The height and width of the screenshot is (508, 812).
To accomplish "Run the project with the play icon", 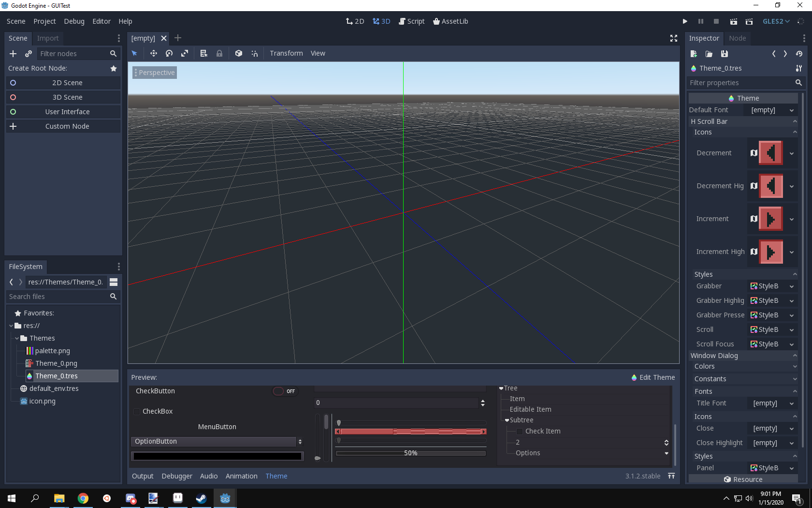I will 684,21.
